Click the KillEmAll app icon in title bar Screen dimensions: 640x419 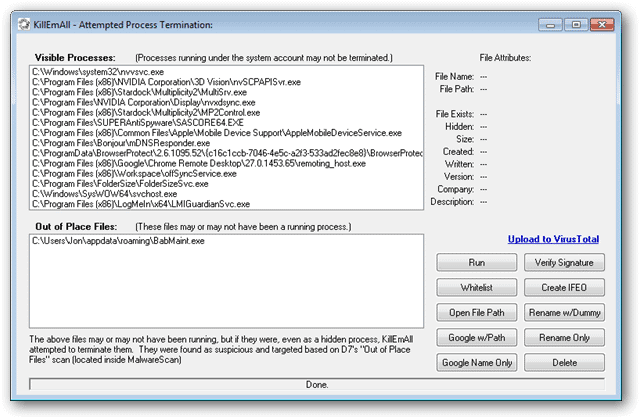click(24, 25)
